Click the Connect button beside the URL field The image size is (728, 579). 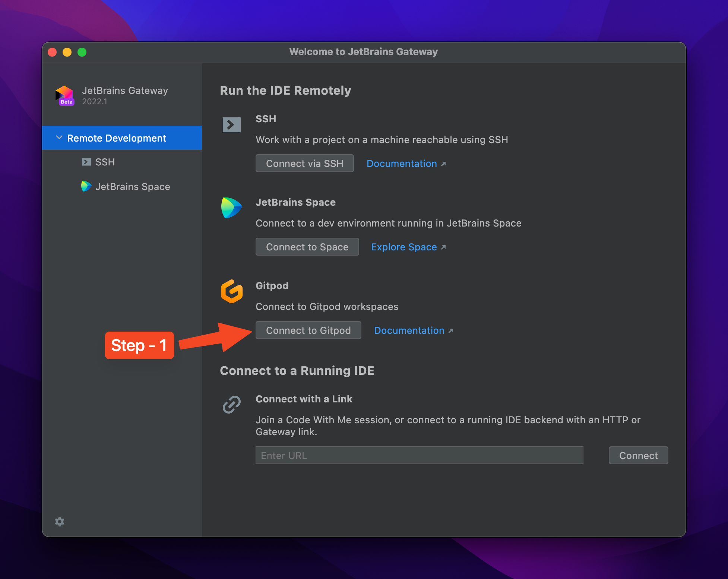[x=638, y=455]
